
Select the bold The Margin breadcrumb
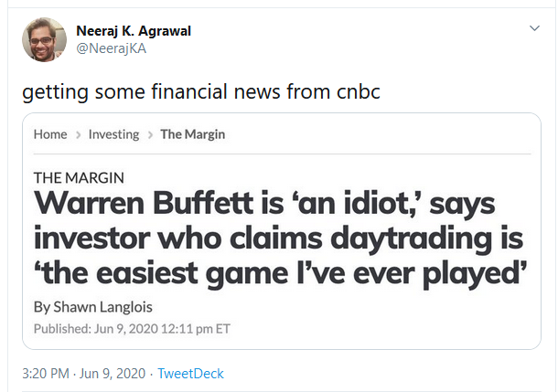point(192,134)
